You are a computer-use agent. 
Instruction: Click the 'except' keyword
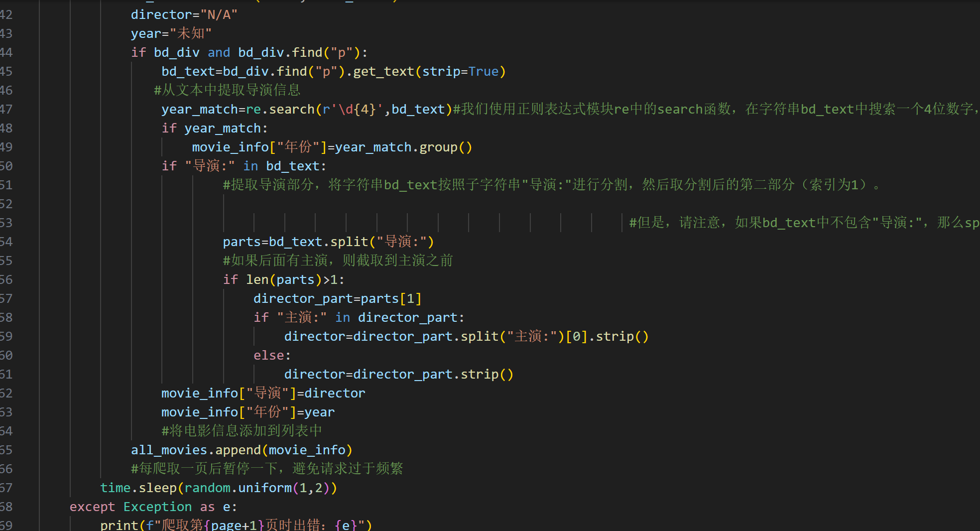(x=92, y=507)
